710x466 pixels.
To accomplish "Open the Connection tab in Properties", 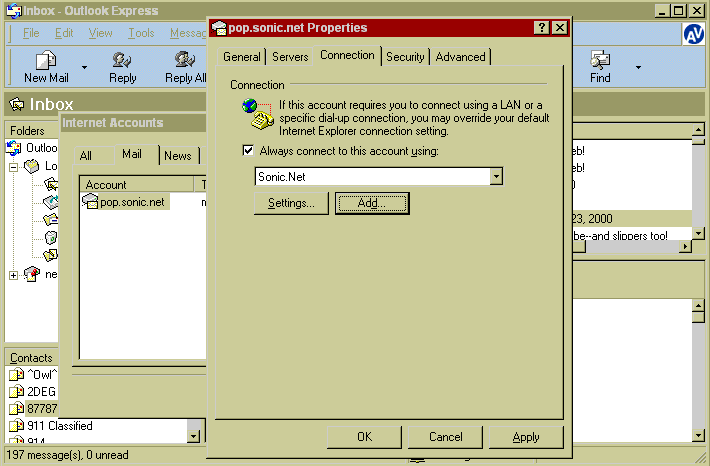I will point(347,55).
